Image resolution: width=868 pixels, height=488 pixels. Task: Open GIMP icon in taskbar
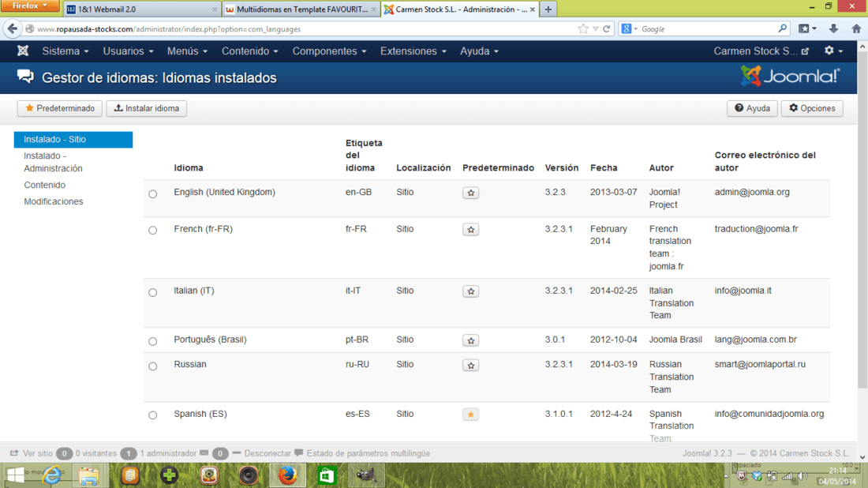[x=366, y=475]
